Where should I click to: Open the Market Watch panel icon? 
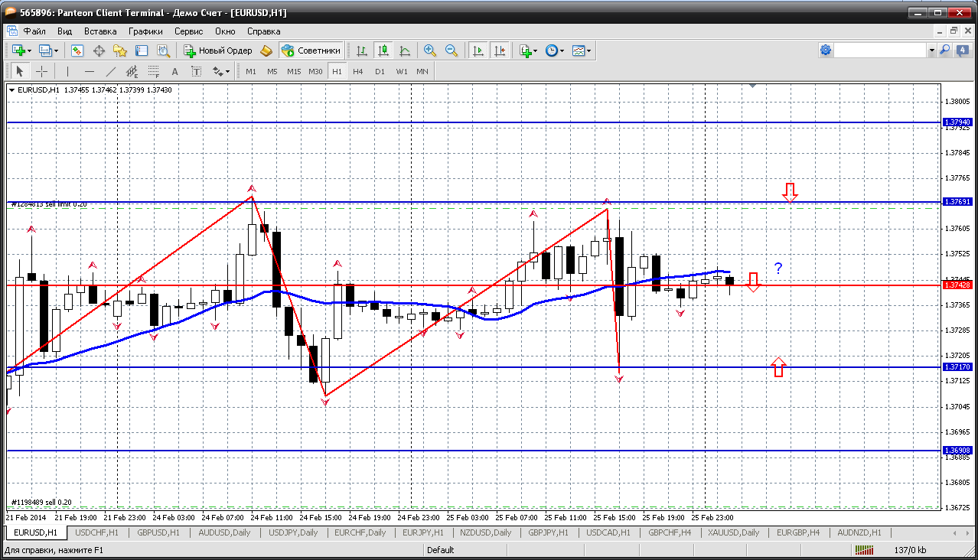coord(77,50)
